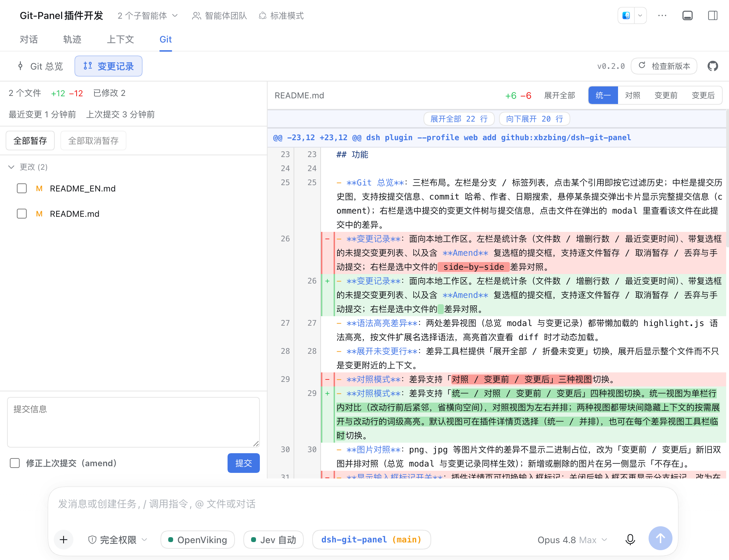Click the modified M badge of README_EN.md
Viewport: 729px width, 560px height.
pos(39,189)
